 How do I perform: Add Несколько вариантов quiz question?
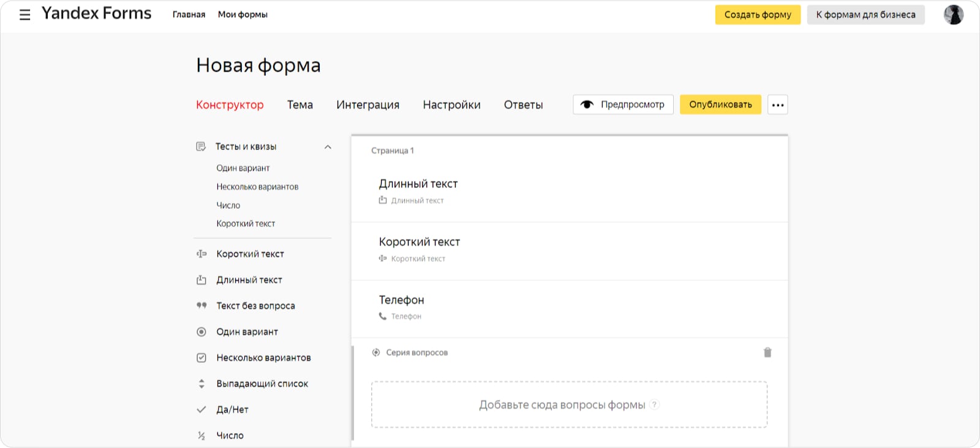[x=257, y=187]
